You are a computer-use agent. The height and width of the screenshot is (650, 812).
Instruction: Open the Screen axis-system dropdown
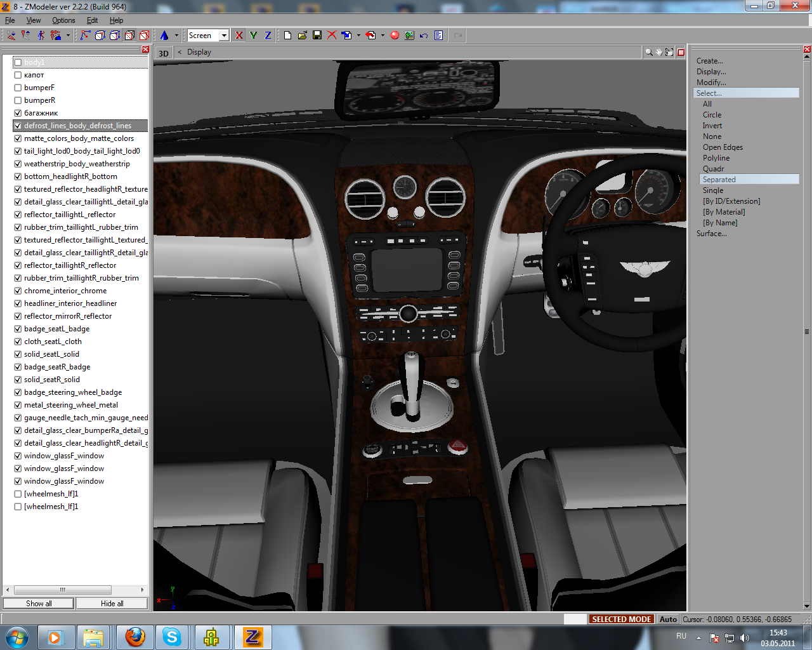click(224, 36)
